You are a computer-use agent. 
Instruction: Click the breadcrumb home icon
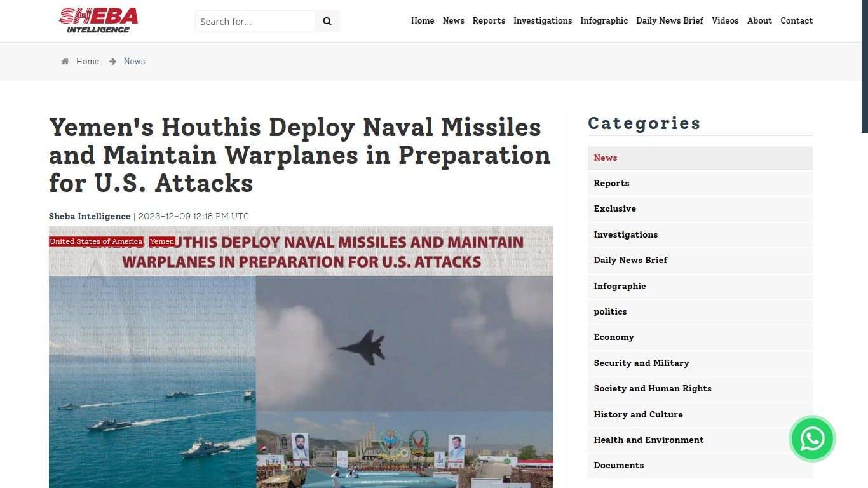65,62
